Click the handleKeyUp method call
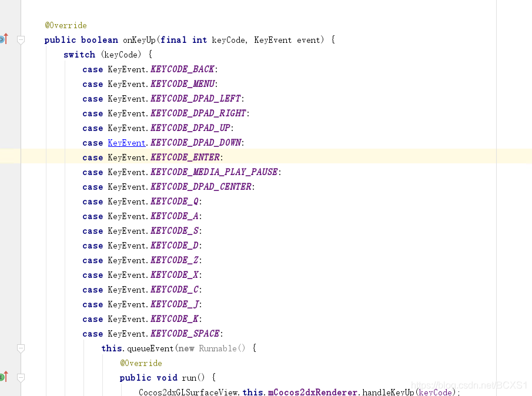The width and height of the screenshot is (532, 396). tap(389, 392)
